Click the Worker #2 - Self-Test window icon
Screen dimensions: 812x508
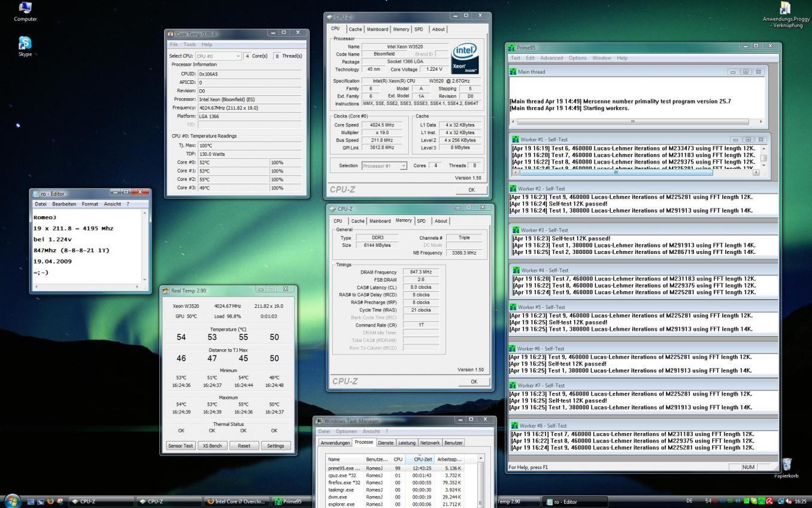pyautogui.click(x=513, y=188)
